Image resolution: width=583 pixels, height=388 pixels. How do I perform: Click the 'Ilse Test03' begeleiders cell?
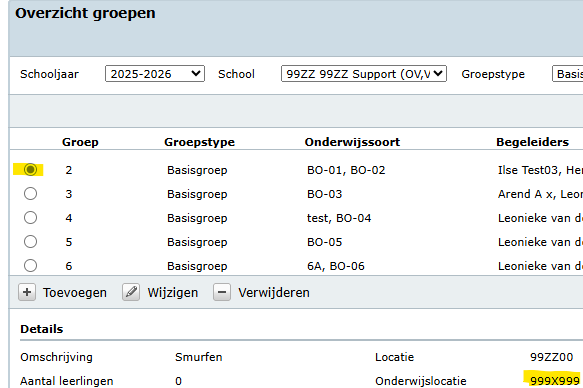[x=540, y=170]
